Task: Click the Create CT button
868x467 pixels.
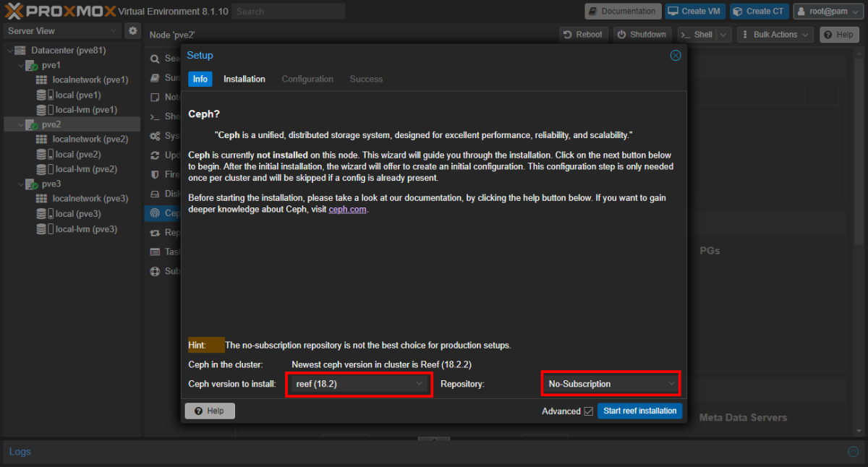Action: (x=759, y=12)
